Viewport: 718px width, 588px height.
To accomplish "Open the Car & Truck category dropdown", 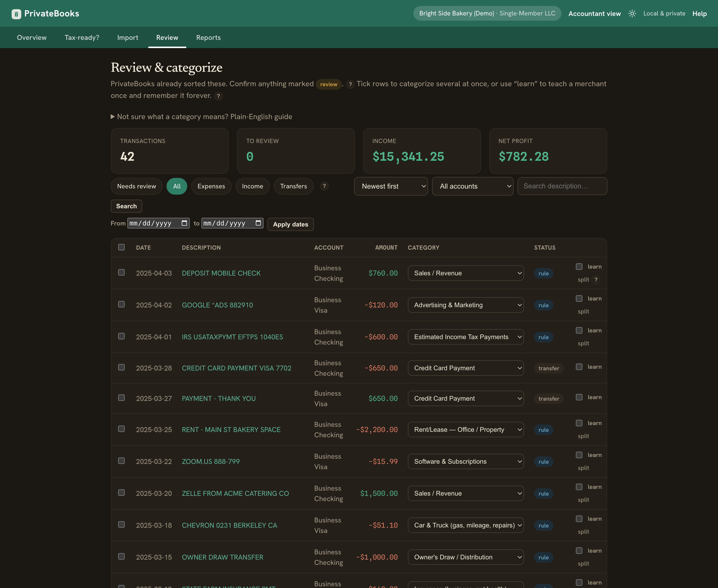I will coord(465,525).
